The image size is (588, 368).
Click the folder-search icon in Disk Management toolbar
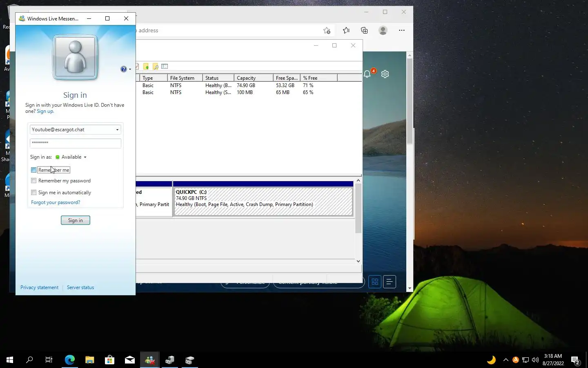[x=155, y=66]
